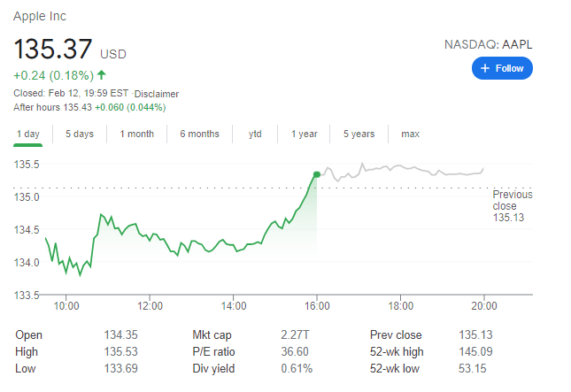571x392 pixels.
Task: Click the plus icon in Follow button
Action: point(485,68)
